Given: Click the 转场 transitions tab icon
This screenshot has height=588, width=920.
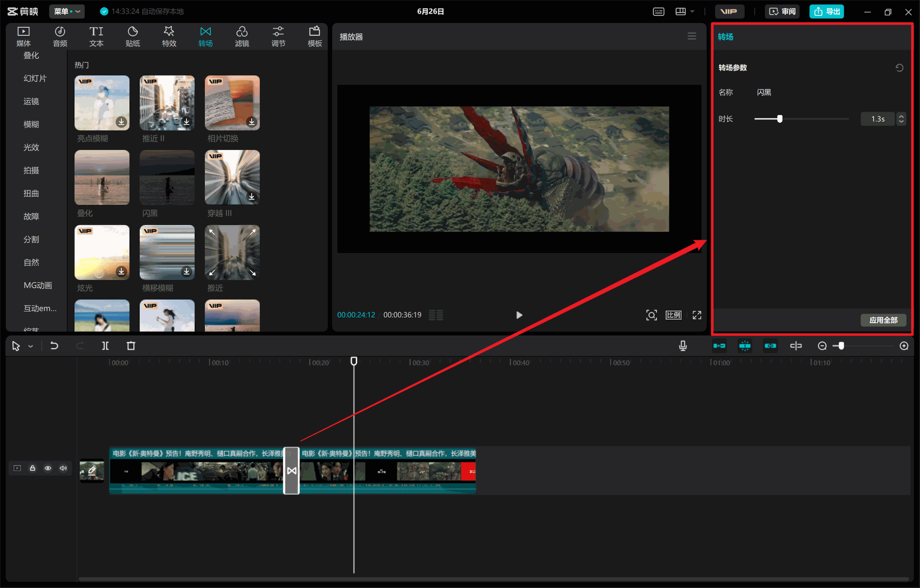Looking at the screenshot, I should 206,32.
